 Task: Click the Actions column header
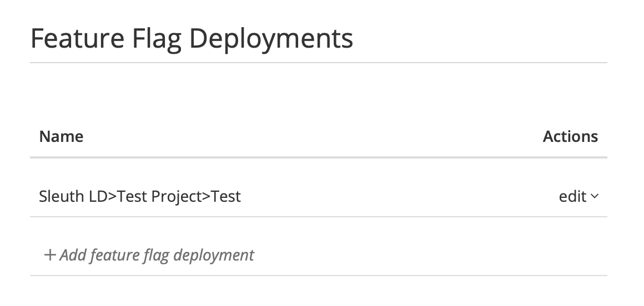[570, 136]
